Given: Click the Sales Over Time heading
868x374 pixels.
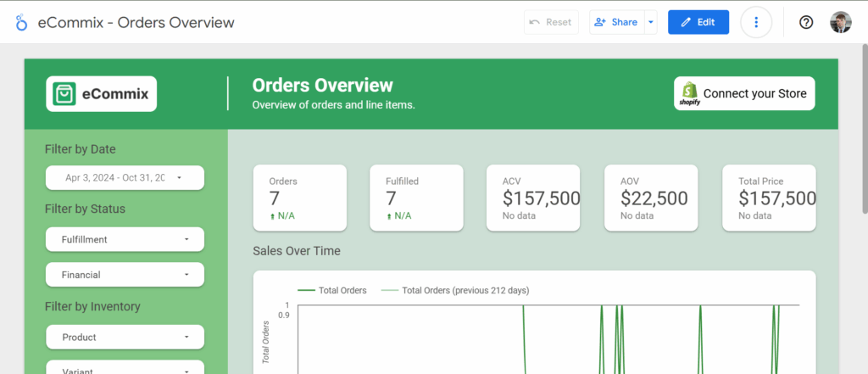Looking at the screenshot, I should 297,251.
